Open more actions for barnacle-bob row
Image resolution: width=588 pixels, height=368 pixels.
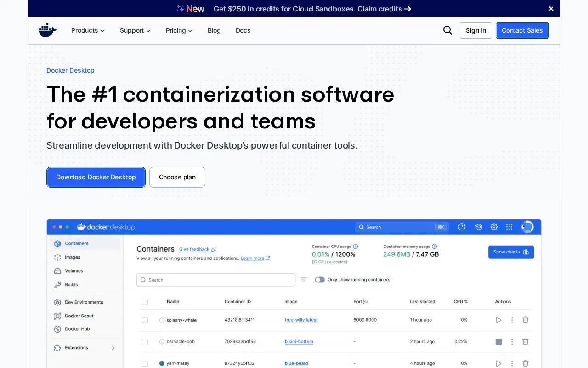[x=512, y=342]
